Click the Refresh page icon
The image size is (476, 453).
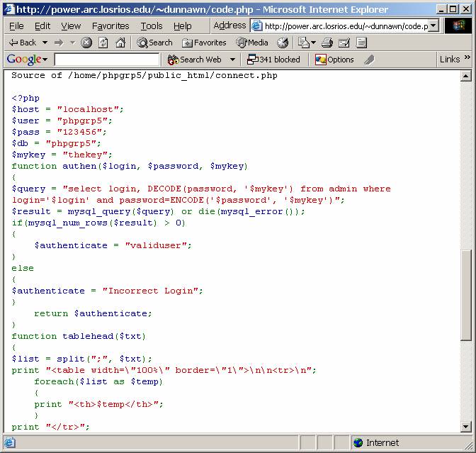tap(103, 43)
